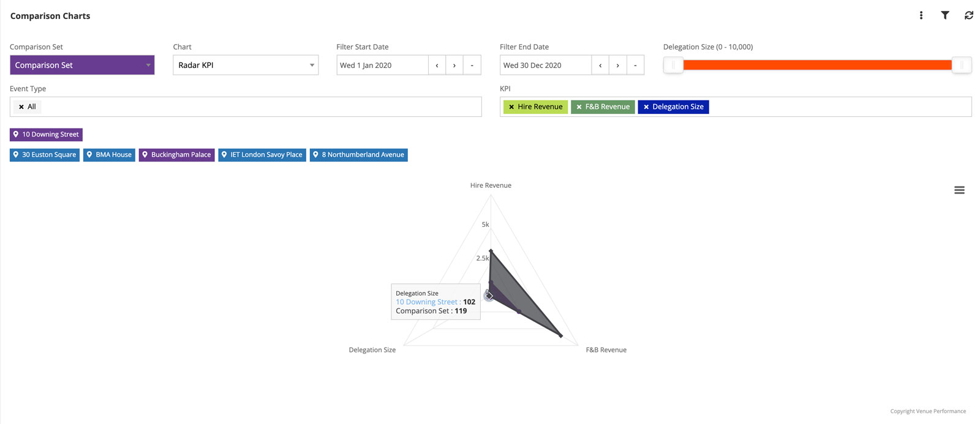Viewport: 980px width, 424px height.
Task: Toggle the Buckingham Palace venue tag
Action: tap(176, 155)
